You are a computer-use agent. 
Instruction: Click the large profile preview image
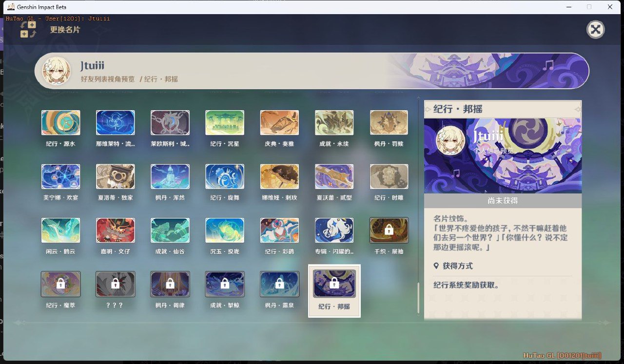tap(503, 156)
